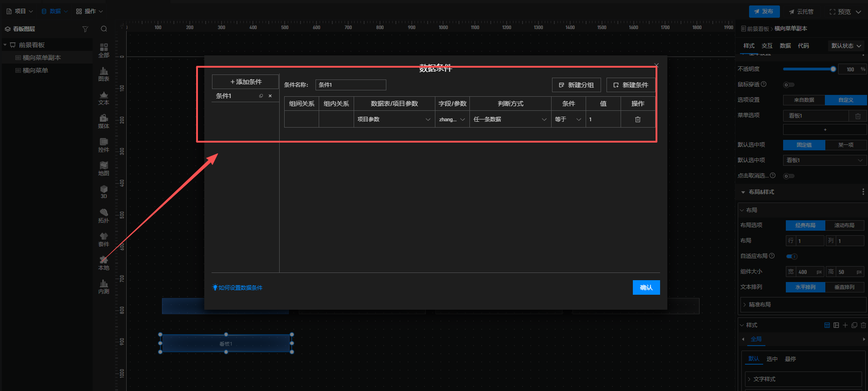This screenshot has width=868, height=391.
Task: Click the 条件名称 input field
Action: tap(350, 85)
